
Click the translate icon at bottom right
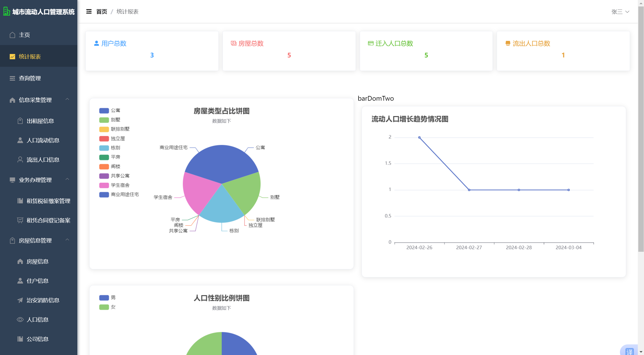point(630,351)
